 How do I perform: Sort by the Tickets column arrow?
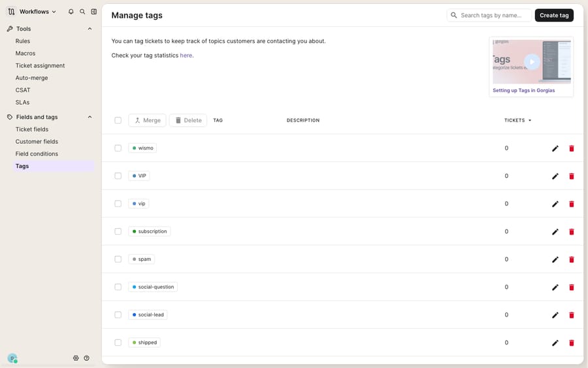coord(530,120)
